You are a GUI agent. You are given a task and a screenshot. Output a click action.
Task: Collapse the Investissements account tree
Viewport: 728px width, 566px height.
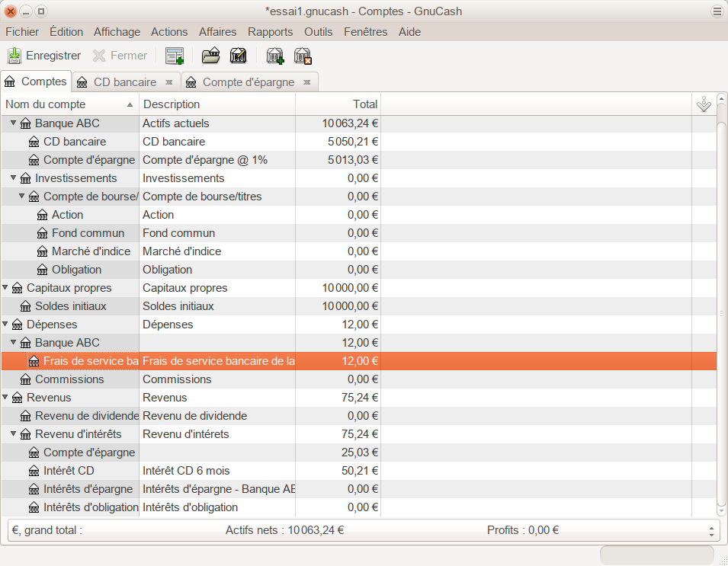click(14, 178)
